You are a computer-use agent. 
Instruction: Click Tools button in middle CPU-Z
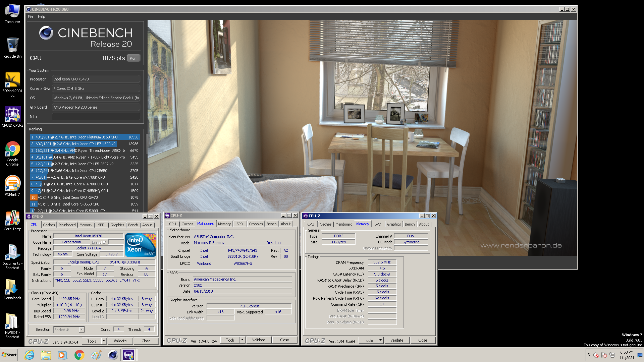(x=230, y=340)
